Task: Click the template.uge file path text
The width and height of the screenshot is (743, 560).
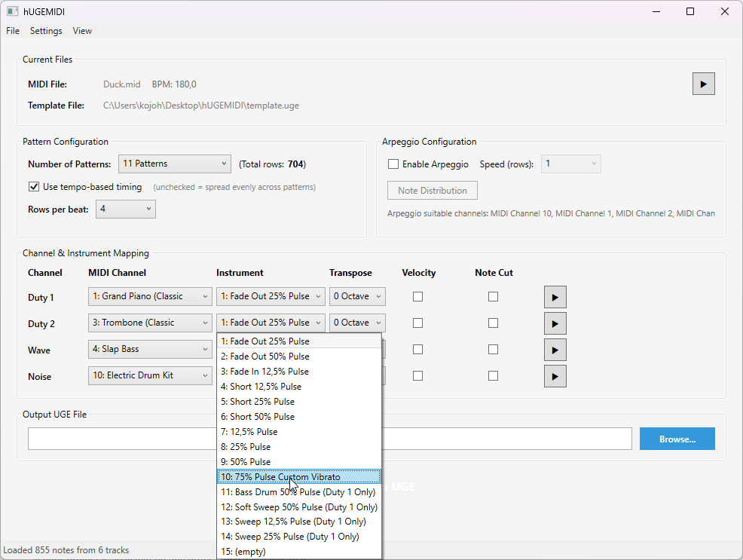Action: click(x=201, y=106)
